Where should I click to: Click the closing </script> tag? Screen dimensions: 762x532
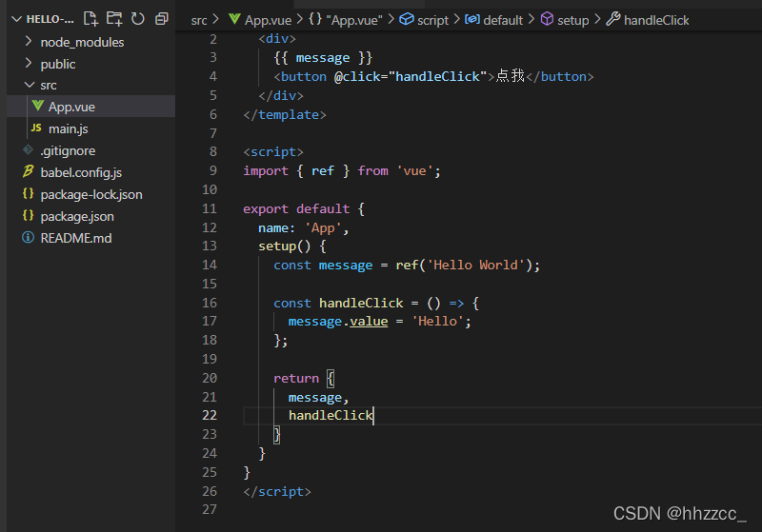[277, 492]
